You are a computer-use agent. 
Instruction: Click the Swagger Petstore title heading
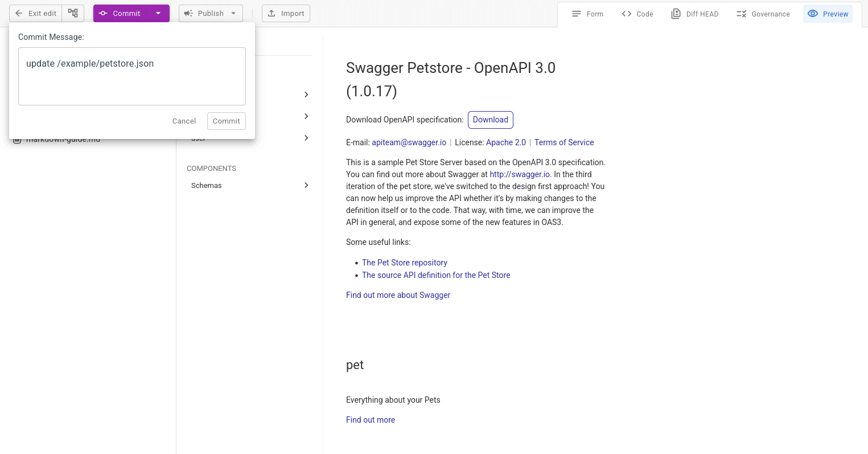click(x=451, y=79)
